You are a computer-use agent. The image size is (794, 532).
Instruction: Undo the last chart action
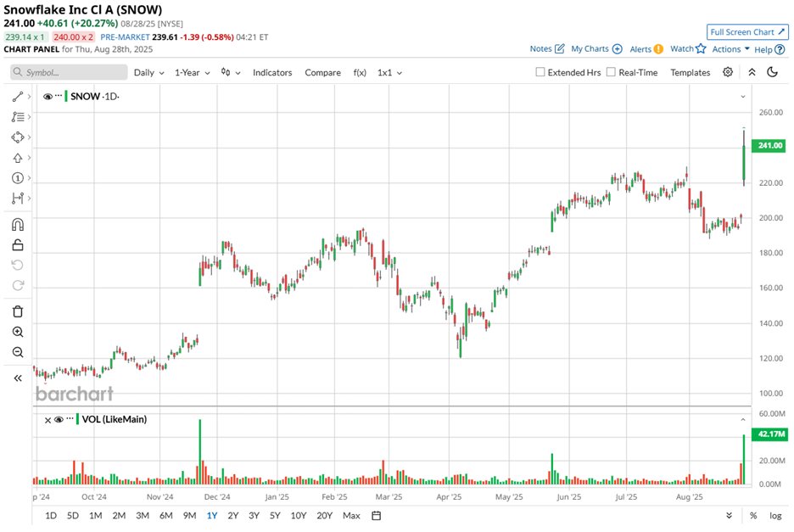[x=18, y=265]
